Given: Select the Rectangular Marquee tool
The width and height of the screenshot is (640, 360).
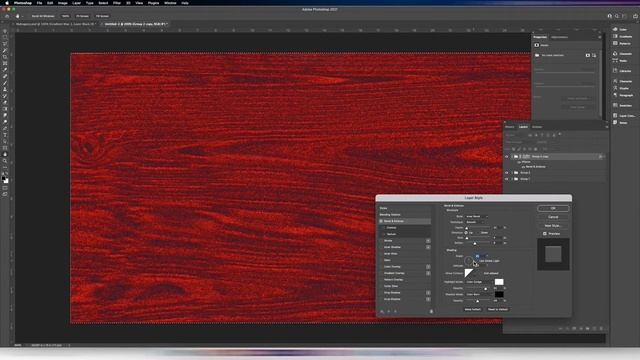Looking at the screenshot, I should [5, 38].
